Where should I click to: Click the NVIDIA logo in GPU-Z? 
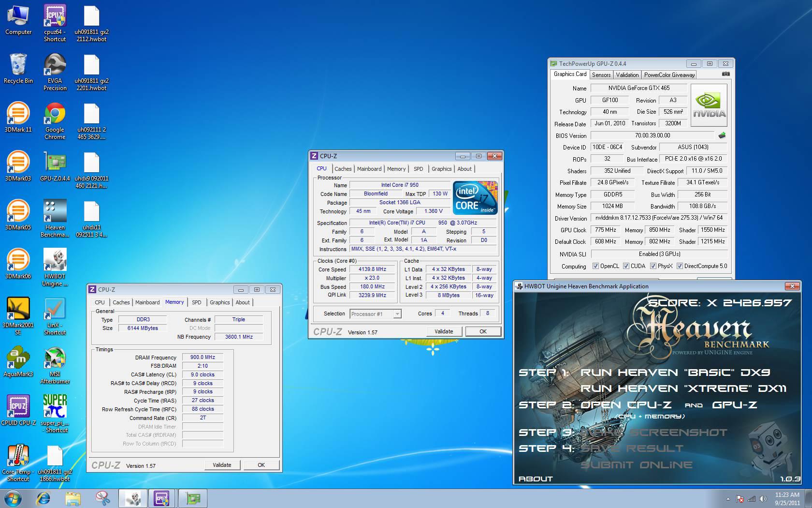click(x=709, y=105)
